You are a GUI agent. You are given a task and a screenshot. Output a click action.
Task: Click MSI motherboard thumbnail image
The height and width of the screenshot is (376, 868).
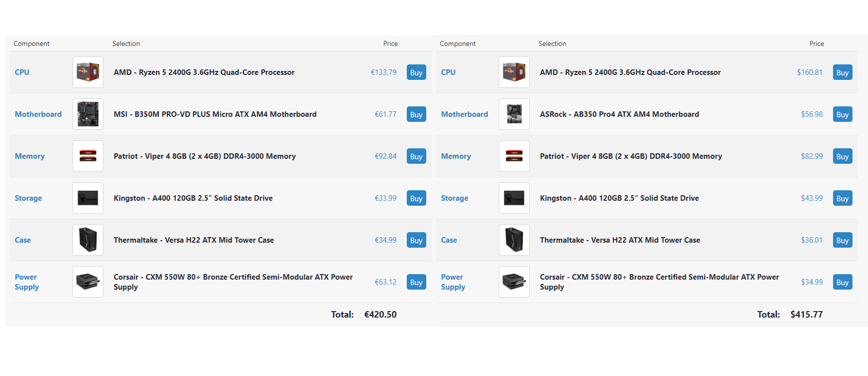click(x=88, y=114)
